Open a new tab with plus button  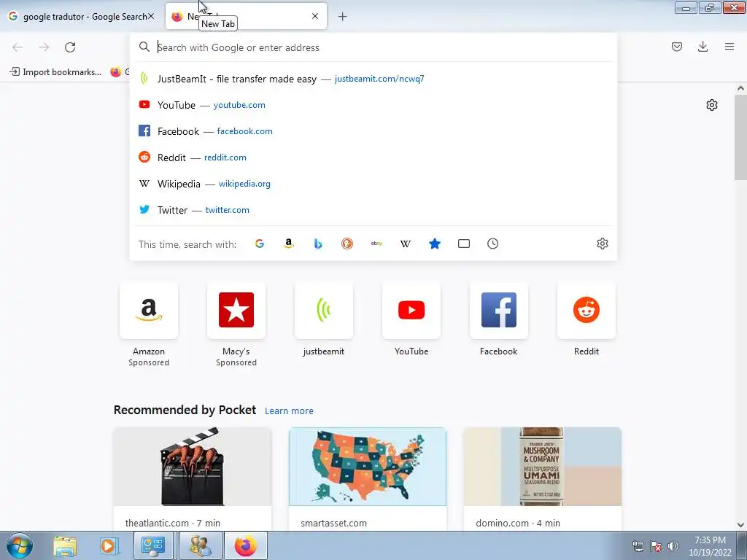[x=342, y=17]
